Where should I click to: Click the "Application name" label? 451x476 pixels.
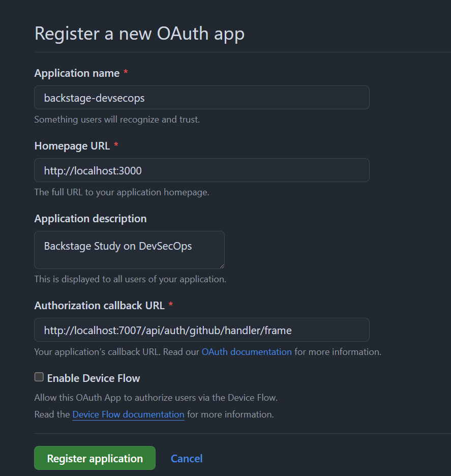click(x=77, y=73)
